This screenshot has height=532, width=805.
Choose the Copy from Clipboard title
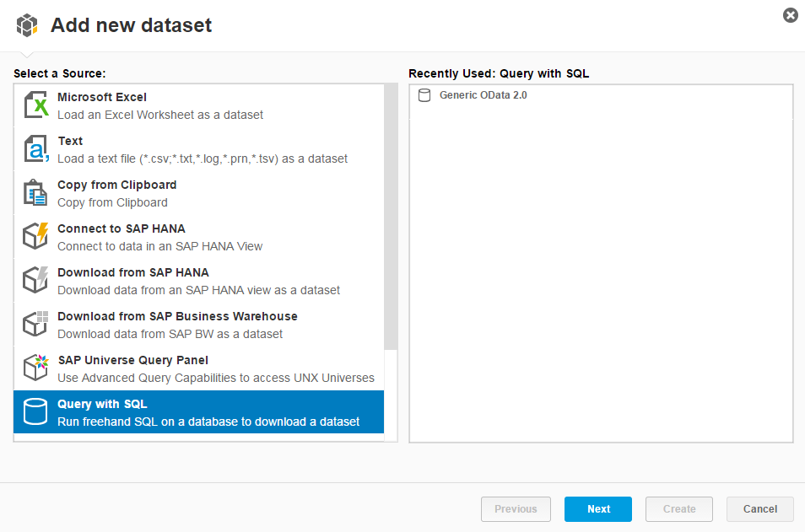pos(117,185)
